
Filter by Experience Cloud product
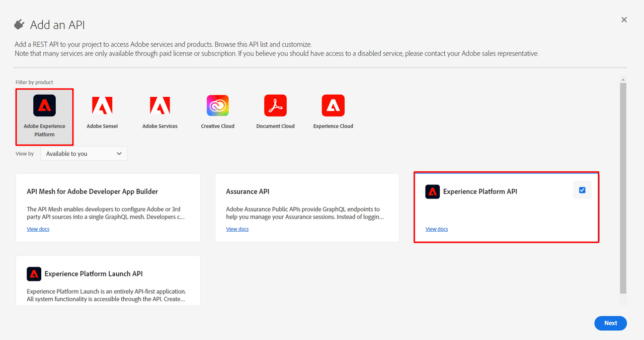pos(333,111)
